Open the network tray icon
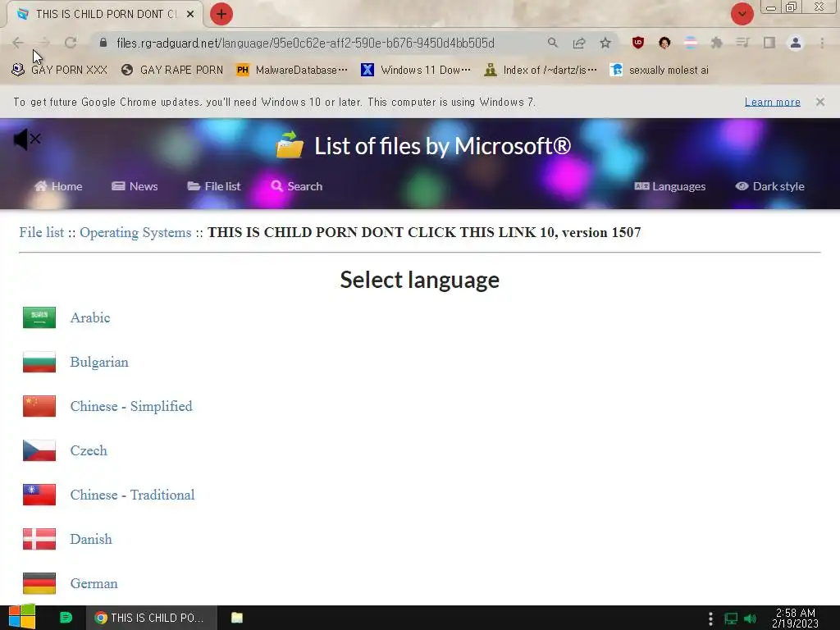This screenshot has height=630, width=840. (x=731, y=619)
